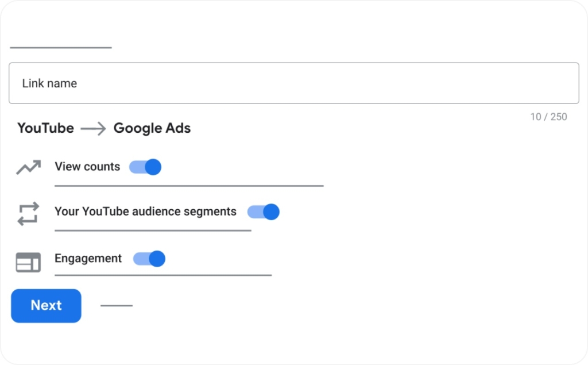The height and width of the screenshot is (365, 588).
Task: Click the short line left of the Link name box
Action: click(60, 48)
